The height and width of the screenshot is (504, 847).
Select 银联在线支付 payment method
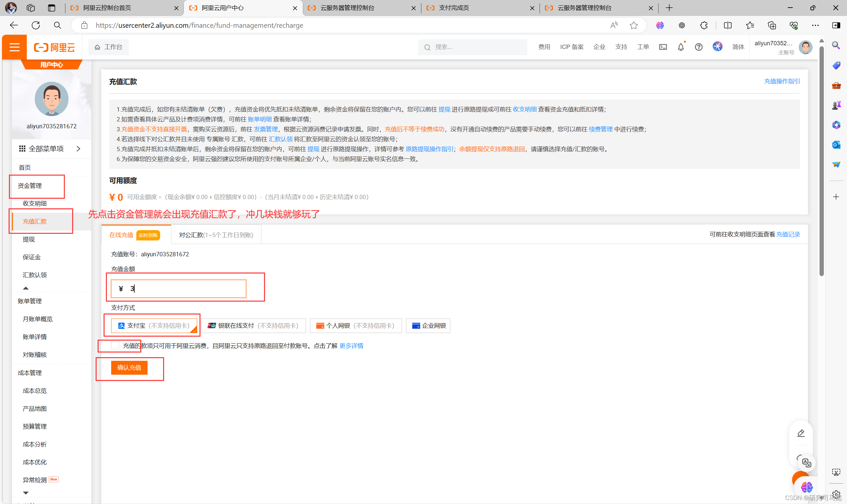click(253, 326)
